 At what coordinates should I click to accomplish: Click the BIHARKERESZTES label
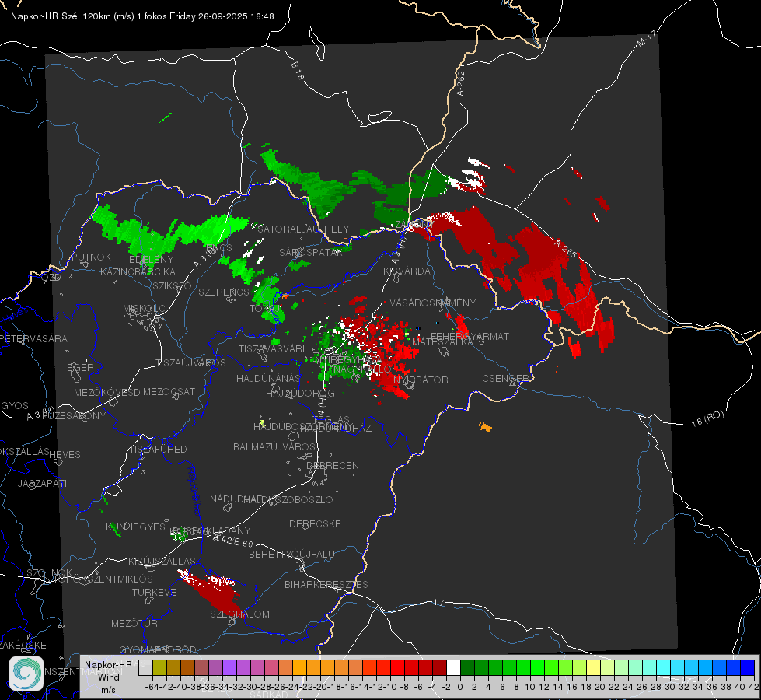326,584
